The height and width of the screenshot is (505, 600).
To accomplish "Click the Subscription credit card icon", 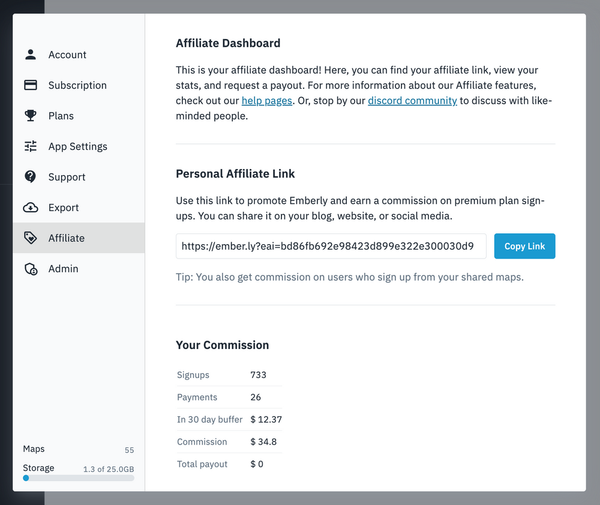I will tap(30, 86).
